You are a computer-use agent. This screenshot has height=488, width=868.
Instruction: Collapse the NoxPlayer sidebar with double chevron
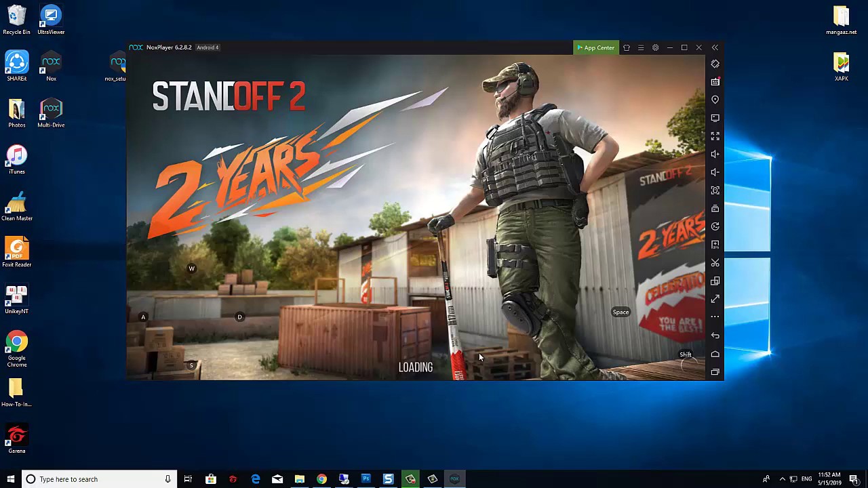click(715, 47)
